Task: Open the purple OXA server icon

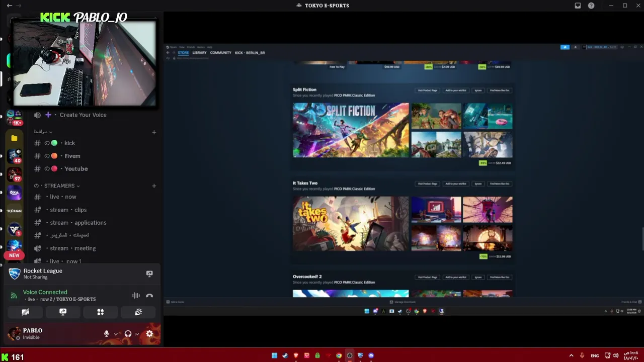Action: coord(14,193)
